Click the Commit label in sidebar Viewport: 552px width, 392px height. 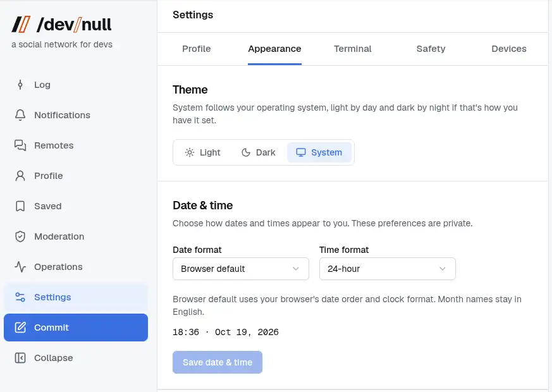click(51, 328)
